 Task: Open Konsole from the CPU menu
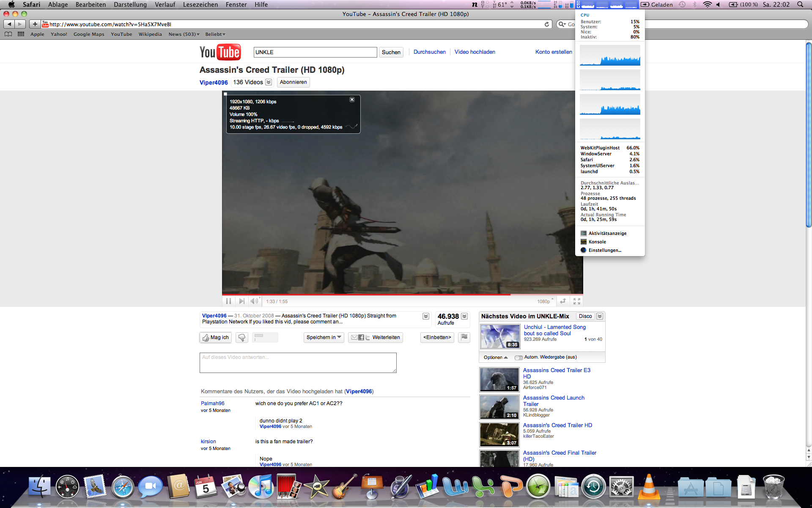tap(597, 242)
